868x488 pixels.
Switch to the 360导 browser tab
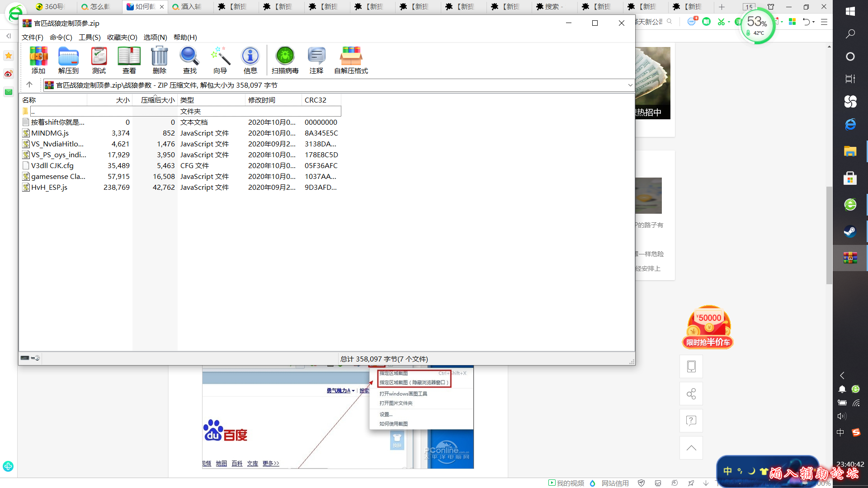53,7
